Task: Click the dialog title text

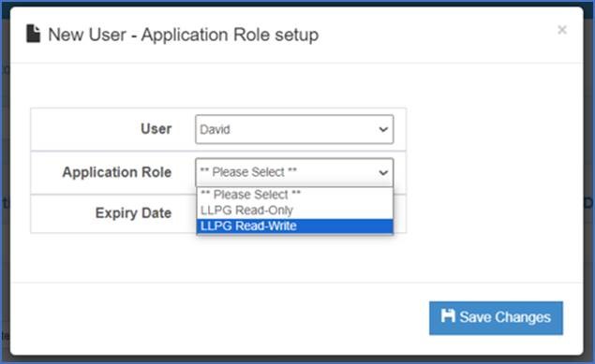Action: click(x=184, y=35)
